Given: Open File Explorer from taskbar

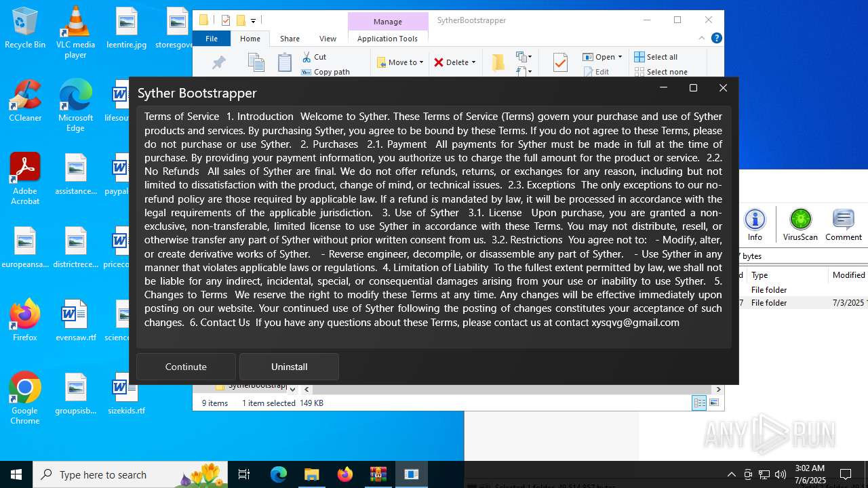Looking at the screenshot, I should (x=311, y=474).
